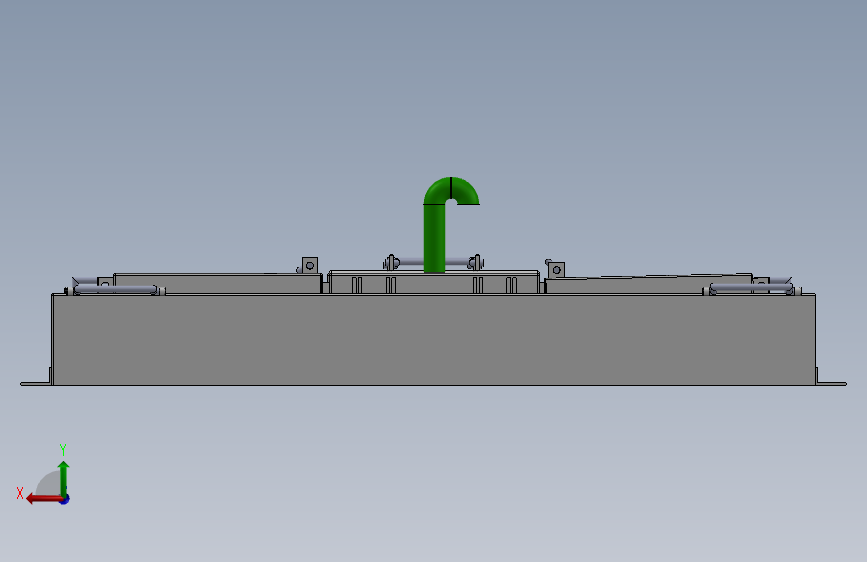Select the right square bracket with hole

(x=556, y=270)
